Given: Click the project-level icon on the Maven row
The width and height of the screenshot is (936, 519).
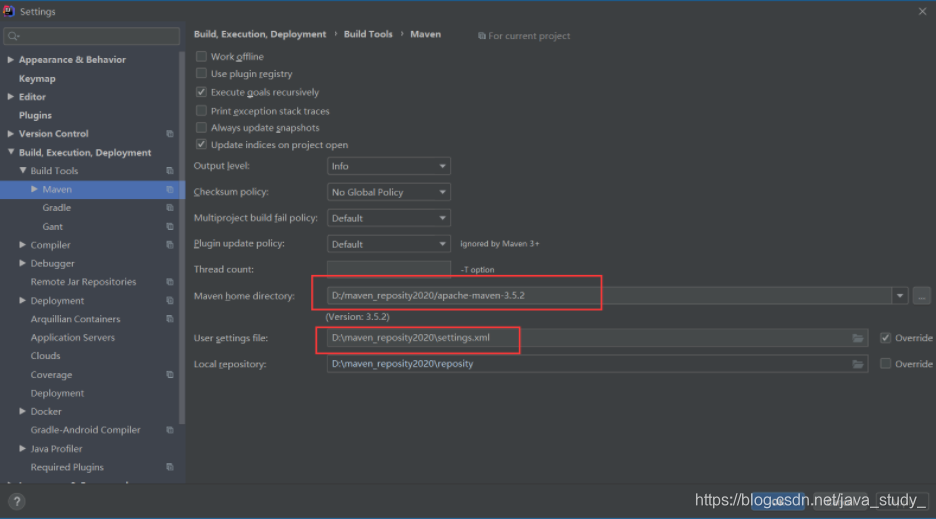Looking at the screenshot, I should point(170,189).
